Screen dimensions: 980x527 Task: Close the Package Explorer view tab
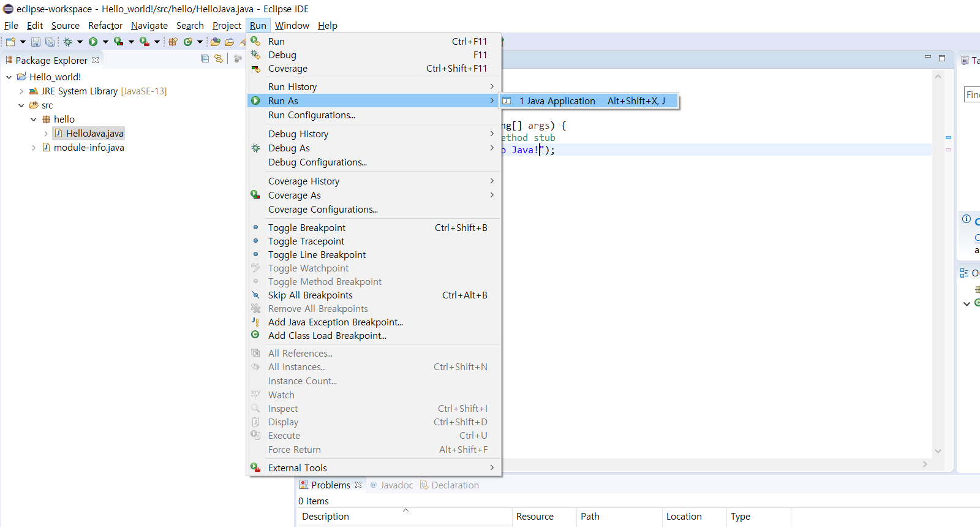96,60
